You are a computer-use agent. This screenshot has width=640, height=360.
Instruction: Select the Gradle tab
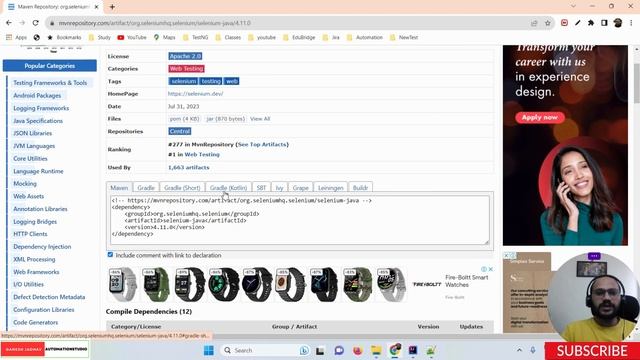pyautogui.click(x=146, y=188)
